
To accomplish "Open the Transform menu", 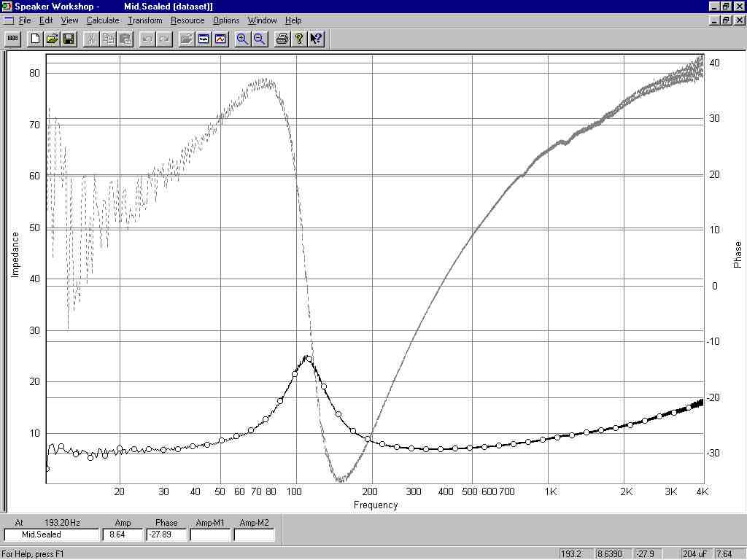I will [144, 20].
